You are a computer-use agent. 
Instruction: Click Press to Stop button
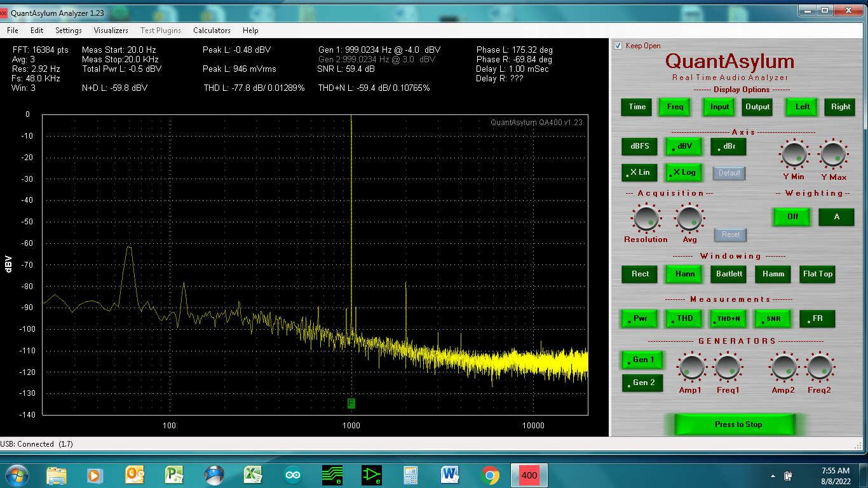tap(735, 424)
